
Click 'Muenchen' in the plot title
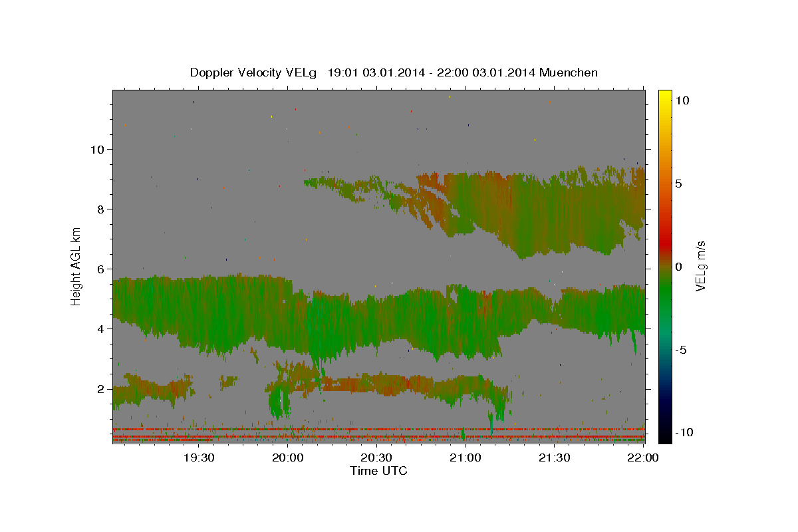(x=569, y=72)
